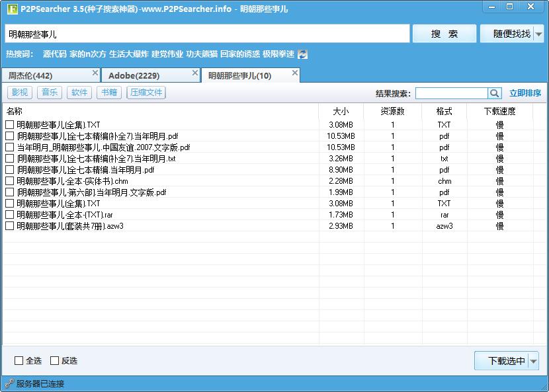
Task: Click the 结果搜索 input field
Action: 452,93
